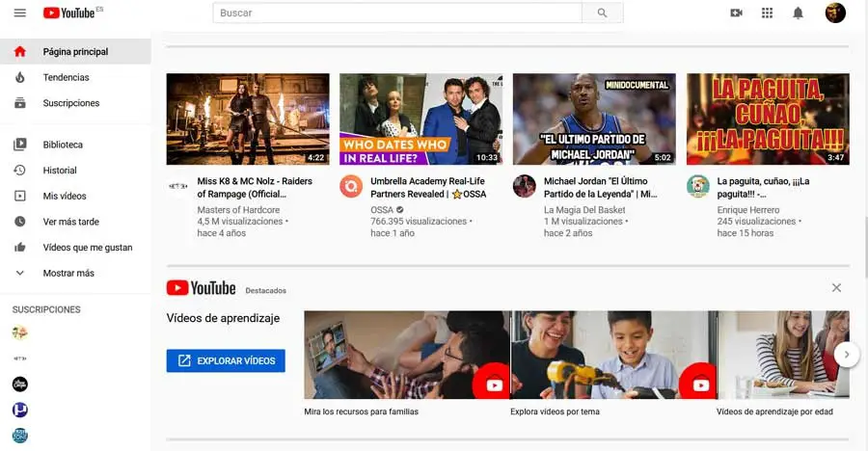Open the second subscription channel avatar
868x451 pixels.
tap(20, 358)
